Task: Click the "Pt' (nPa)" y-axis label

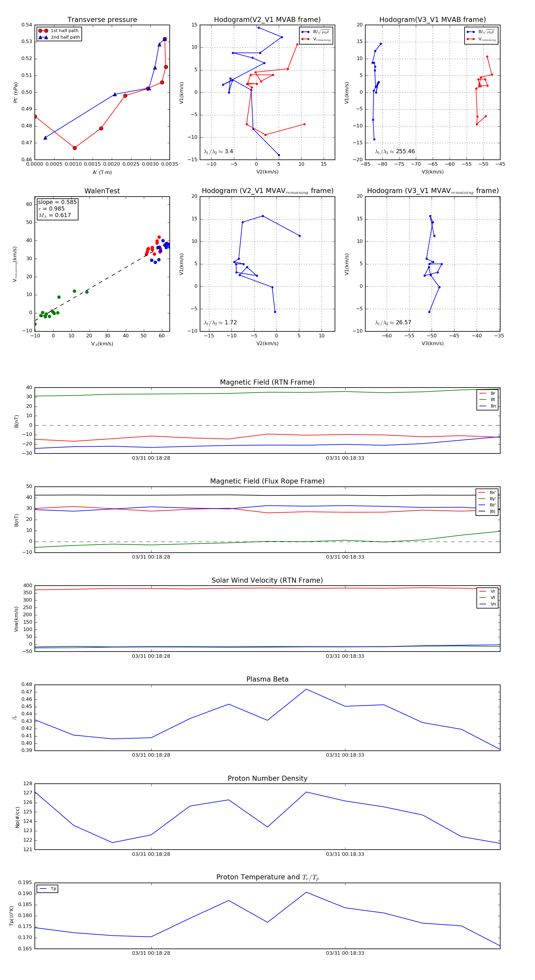Action: 16,92
